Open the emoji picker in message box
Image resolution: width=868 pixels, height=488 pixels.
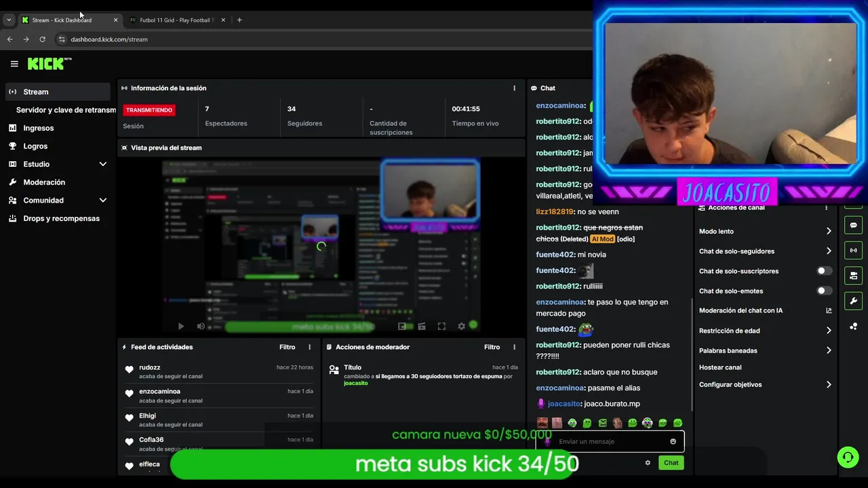[673, 441]
